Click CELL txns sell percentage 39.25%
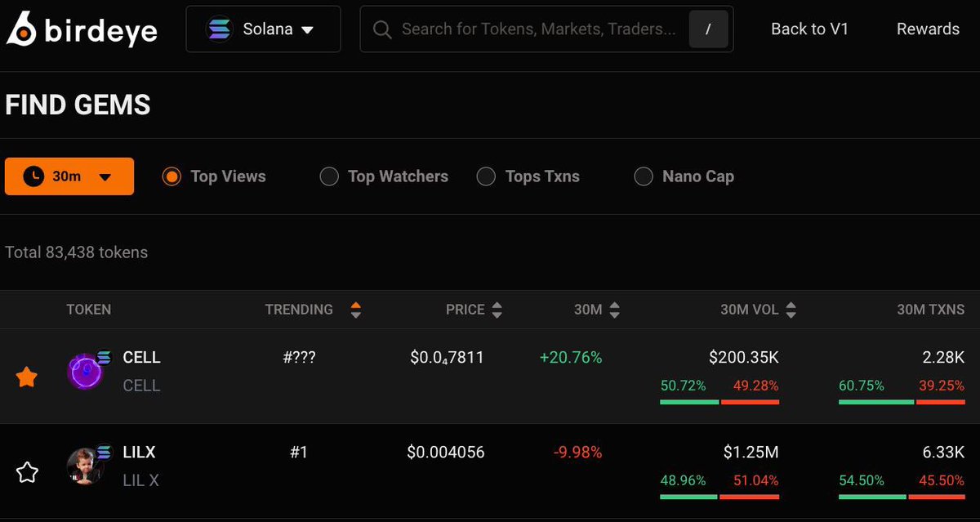The width and height of the screenshot is (980, 522). click(x=942, y=386)
